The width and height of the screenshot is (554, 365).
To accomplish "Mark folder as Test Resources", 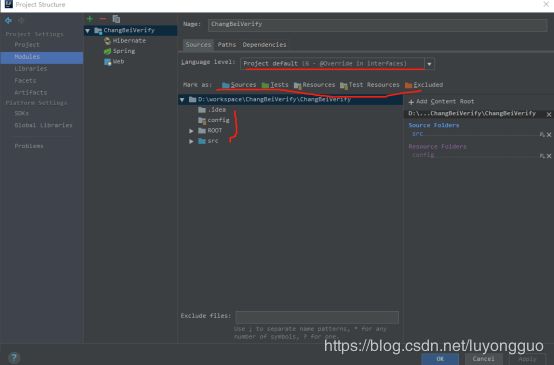I will 370,85.
